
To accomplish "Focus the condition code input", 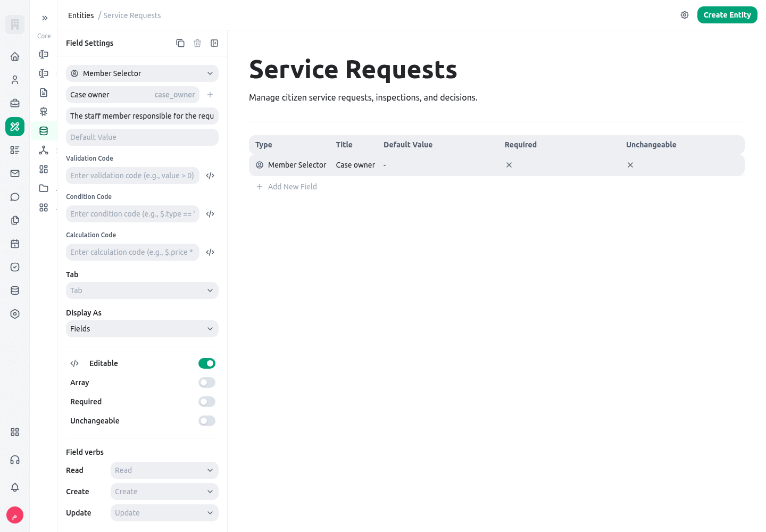I will 132,214.
